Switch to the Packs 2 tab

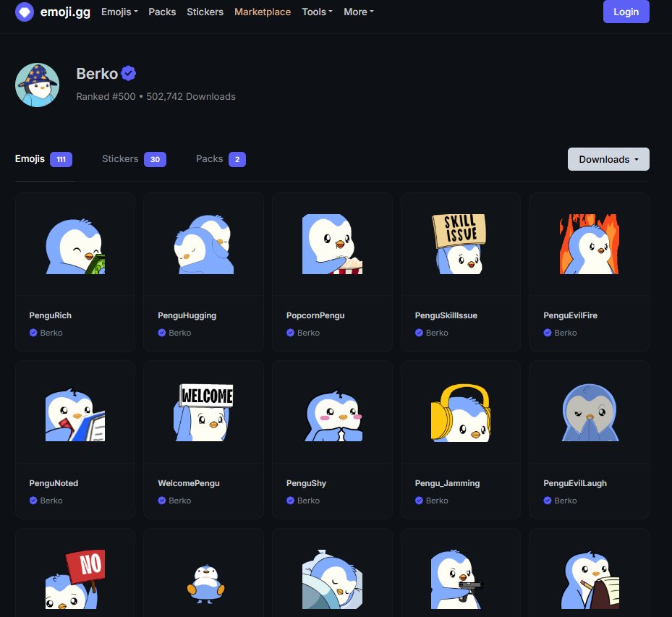(x=221, y=159)
